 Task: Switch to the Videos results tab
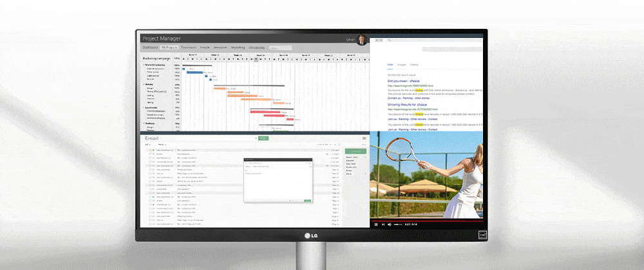pos(414,65)
